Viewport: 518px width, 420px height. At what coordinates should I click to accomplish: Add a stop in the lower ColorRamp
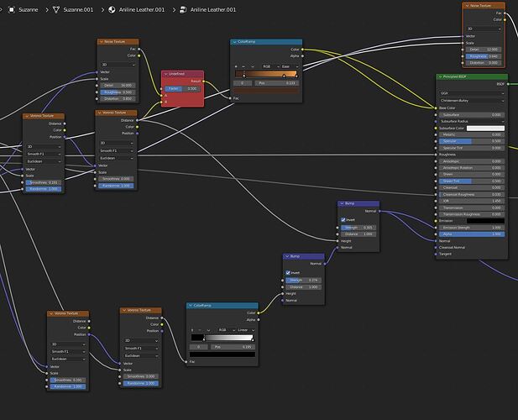192,330
